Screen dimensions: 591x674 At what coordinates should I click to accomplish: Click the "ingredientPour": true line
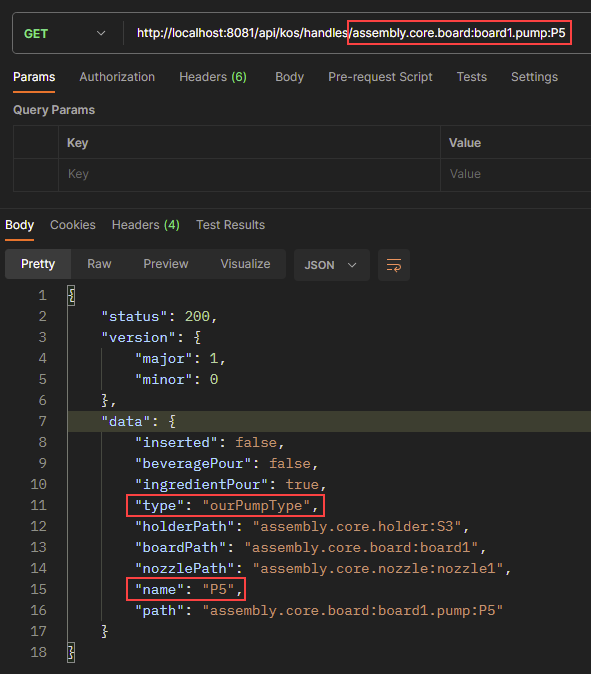(x=230, y=485)
